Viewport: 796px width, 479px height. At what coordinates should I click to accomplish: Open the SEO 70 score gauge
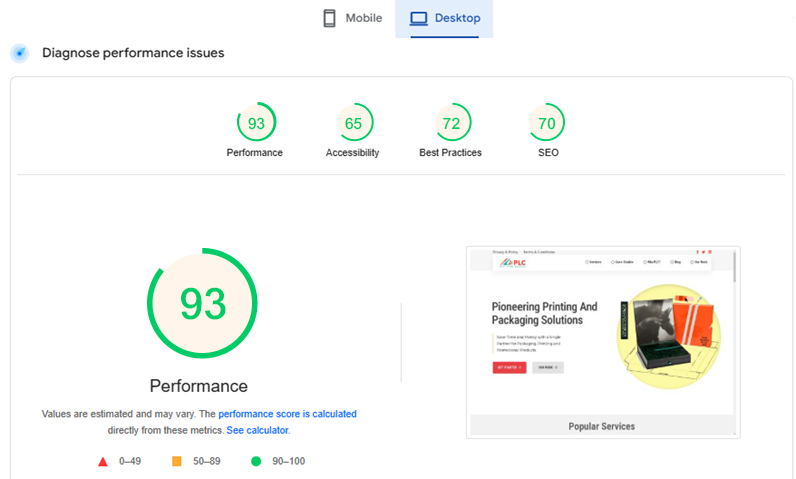547,122
